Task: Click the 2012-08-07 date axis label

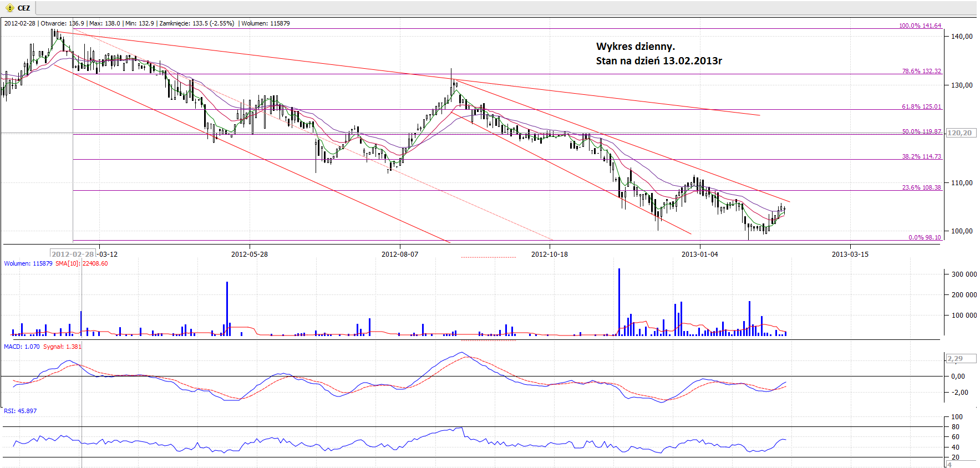Action: [400, 255]
